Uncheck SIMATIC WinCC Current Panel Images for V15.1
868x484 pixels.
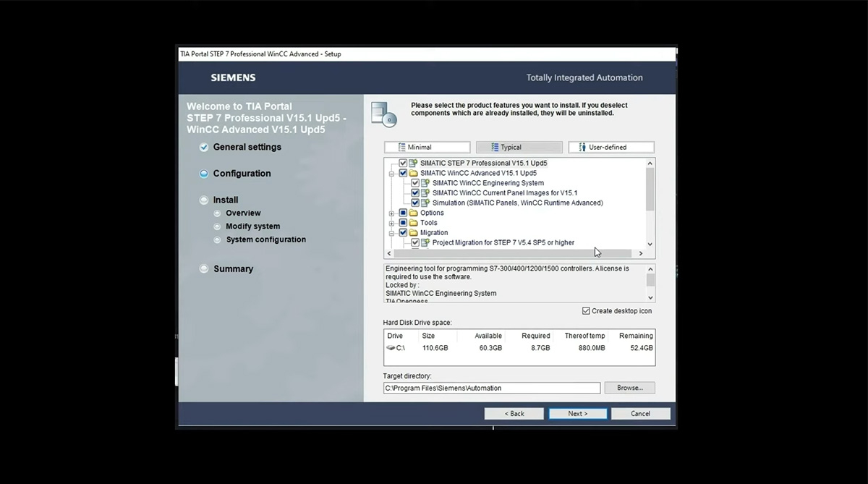tap(415, 193)
